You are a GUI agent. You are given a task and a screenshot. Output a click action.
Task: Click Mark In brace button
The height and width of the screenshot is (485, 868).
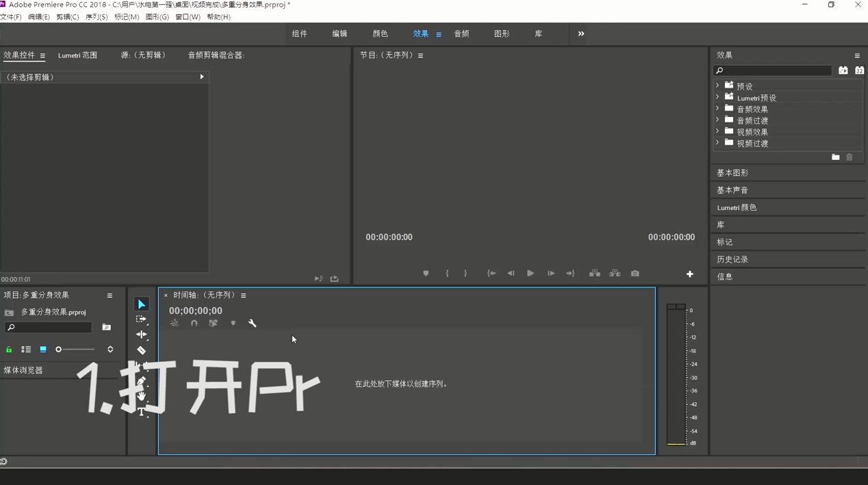[447, 274]
